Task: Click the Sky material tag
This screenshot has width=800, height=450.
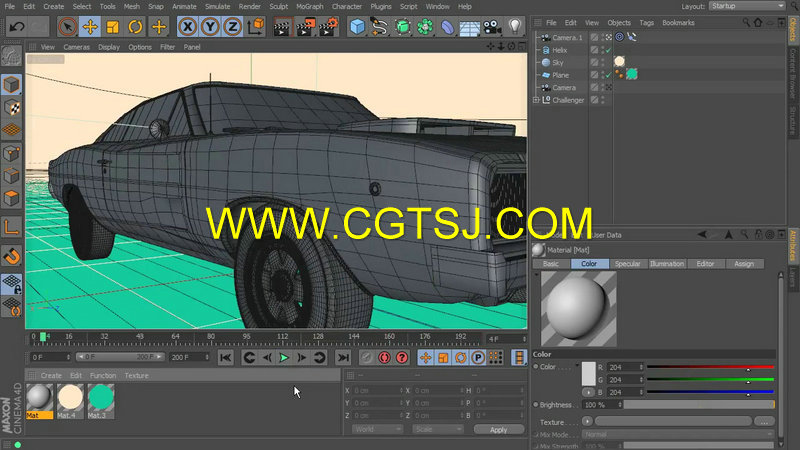Action: pyautogui.click(x=619, y=61)
